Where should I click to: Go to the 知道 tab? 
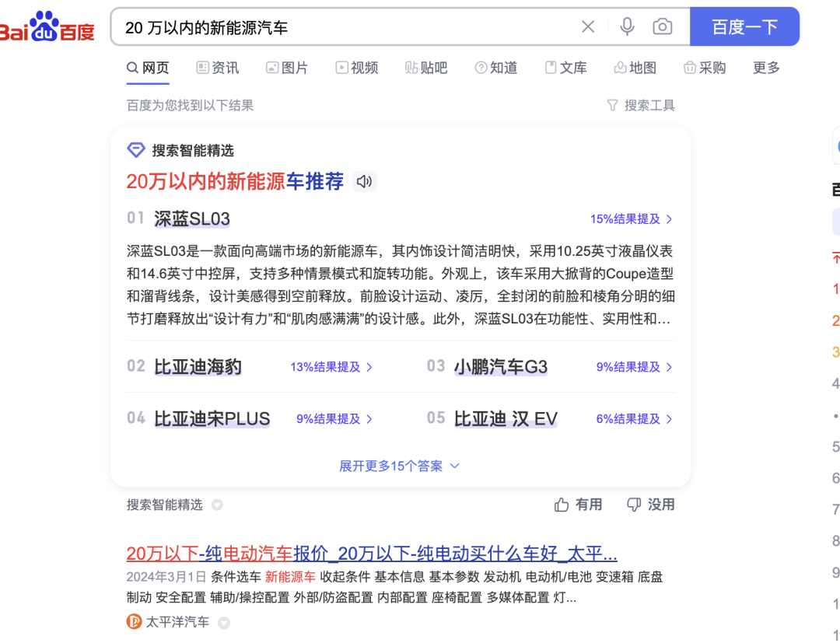[496, 68]
